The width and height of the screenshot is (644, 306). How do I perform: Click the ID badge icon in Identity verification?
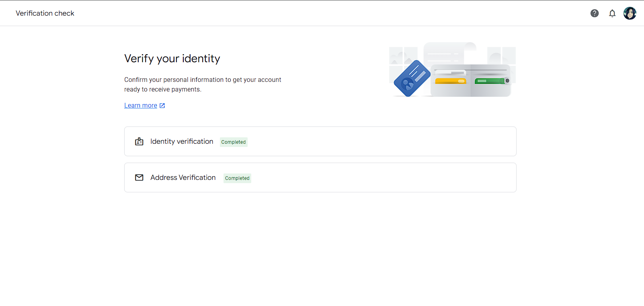(x=139, y=141)
